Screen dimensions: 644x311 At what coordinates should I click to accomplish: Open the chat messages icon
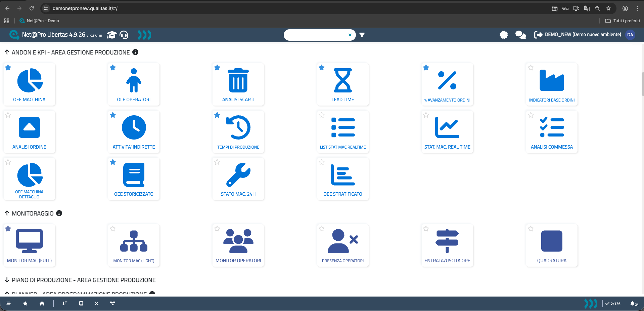(x=520, y=35)
